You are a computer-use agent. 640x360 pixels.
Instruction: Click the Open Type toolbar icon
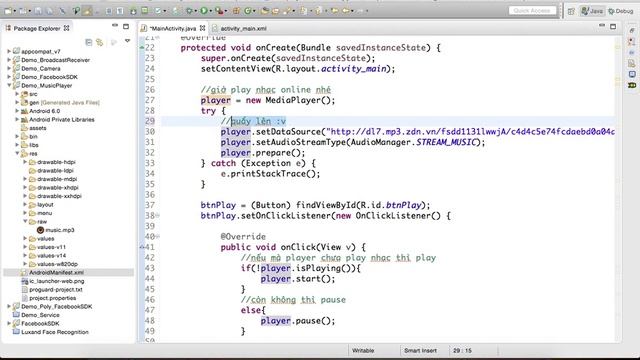click(264, 11)
